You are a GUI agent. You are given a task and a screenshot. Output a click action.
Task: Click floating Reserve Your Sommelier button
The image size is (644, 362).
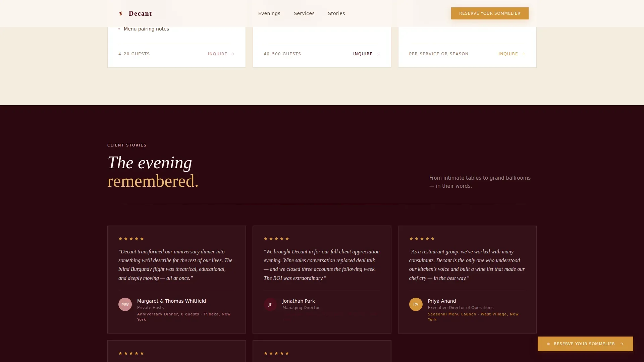[x=585, y=344]
